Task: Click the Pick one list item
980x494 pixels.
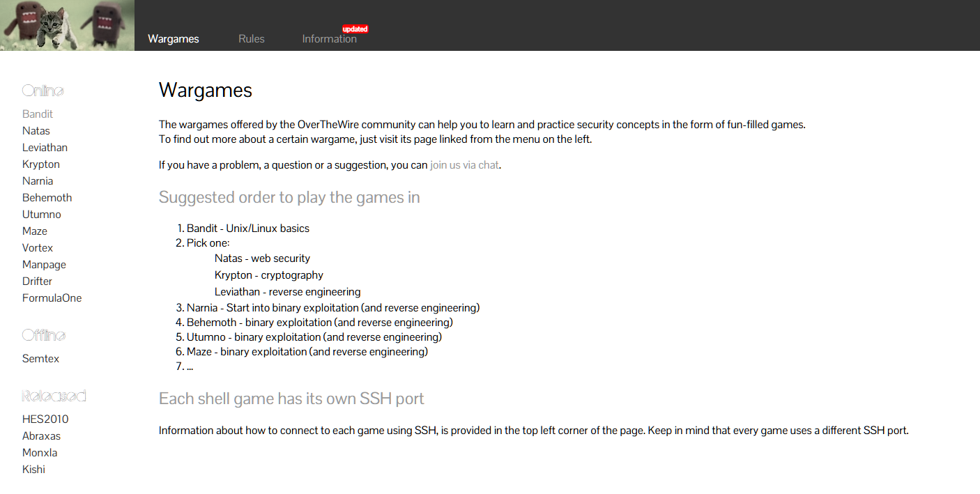Action: click(208, 243)
